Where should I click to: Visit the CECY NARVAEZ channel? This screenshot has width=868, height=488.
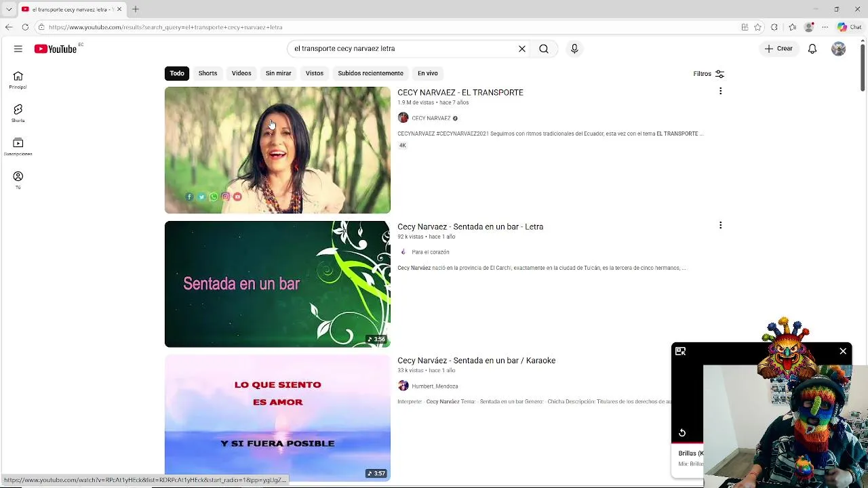431,118
